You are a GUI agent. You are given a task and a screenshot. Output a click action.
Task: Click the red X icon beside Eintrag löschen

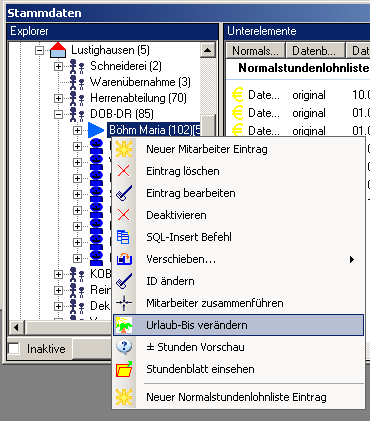pyautogui.click(x=124, y=171)
